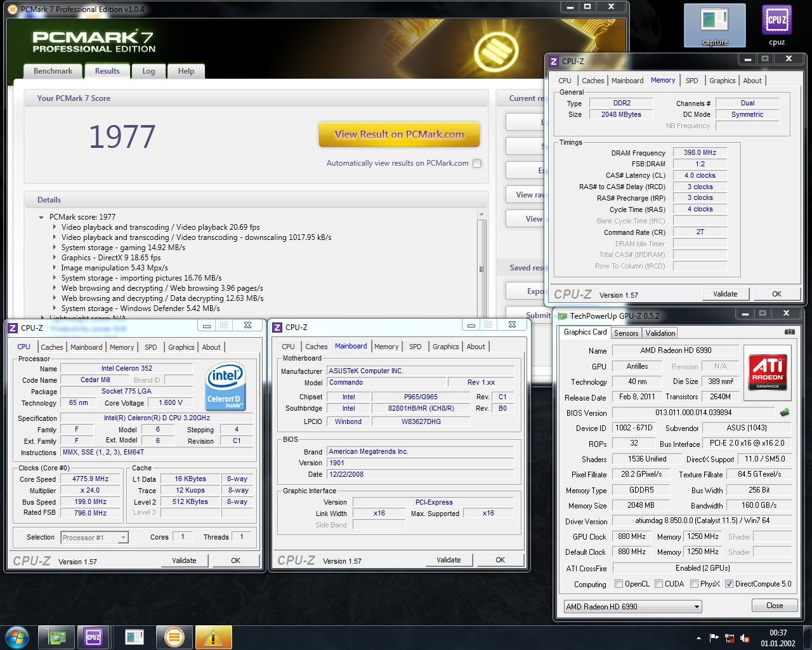Expand Video playback 20.69 fps item
The width and height of the screenshot is (812, 650).
55,227
